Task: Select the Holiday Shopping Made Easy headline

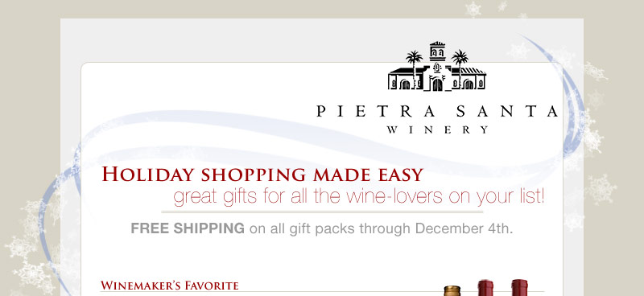Action: click(x=262, y=174)
